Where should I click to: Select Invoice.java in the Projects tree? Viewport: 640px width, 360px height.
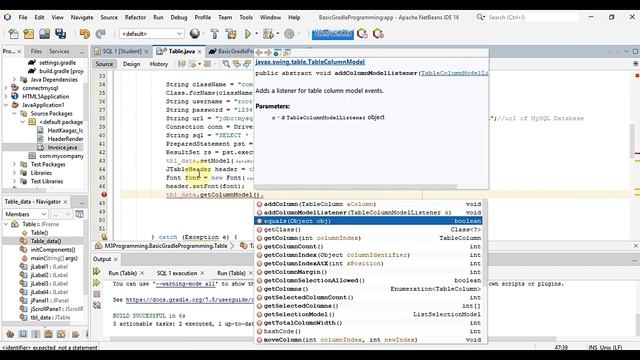(x=62, y=147)
